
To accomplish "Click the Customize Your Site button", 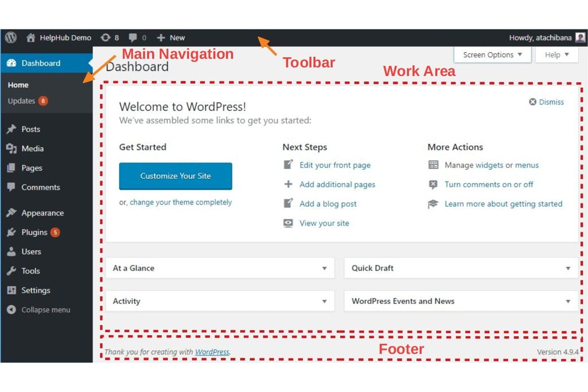I will click(x=176, y=176).
